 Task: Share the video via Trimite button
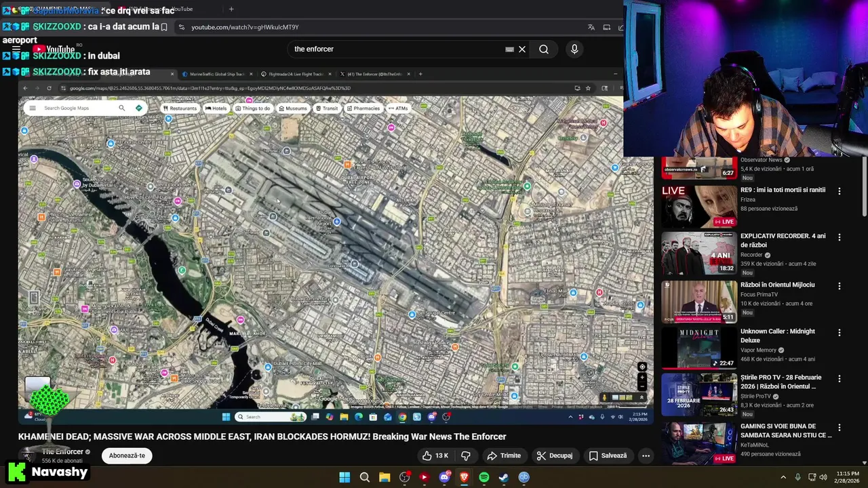(x=504, y=455)
